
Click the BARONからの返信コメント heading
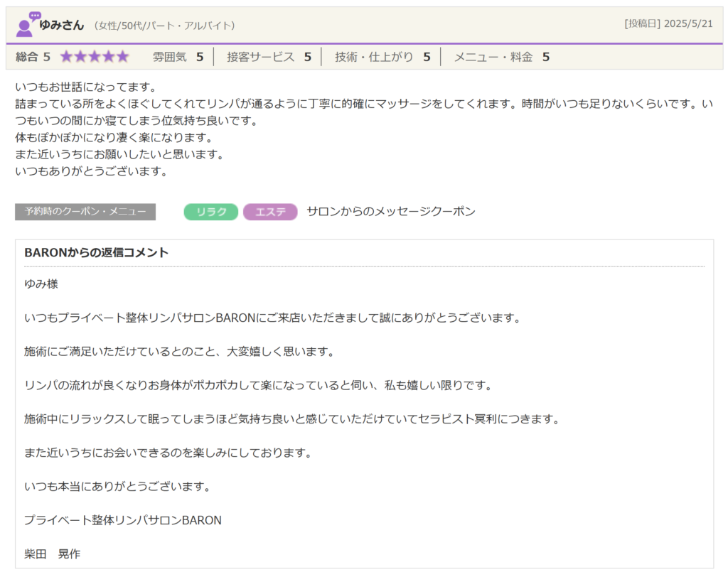(96, 253)
